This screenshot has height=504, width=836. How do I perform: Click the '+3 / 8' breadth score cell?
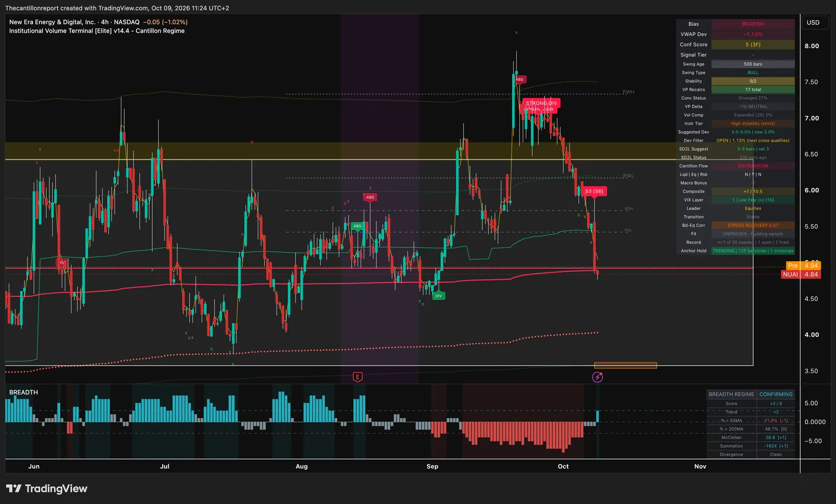[776, 404]
